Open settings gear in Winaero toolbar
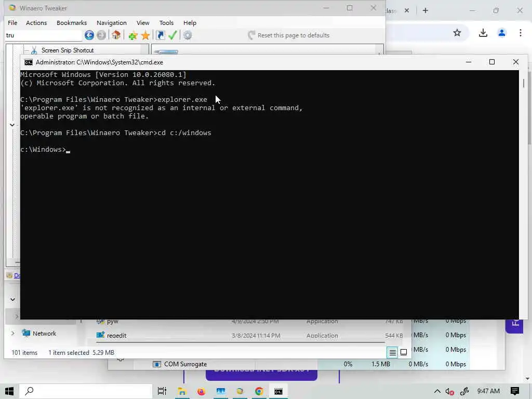 click(188, 35)
